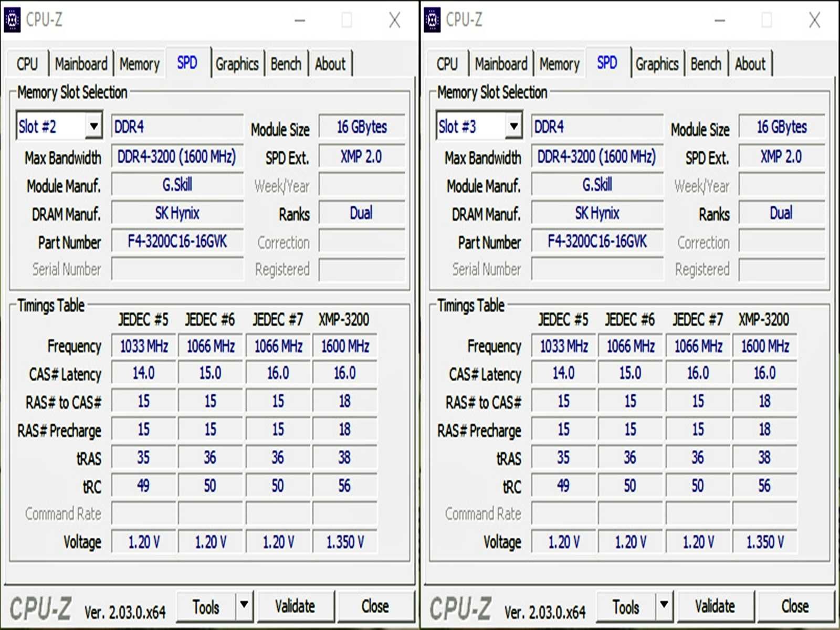Click the 16 GBytes module size in right window
Viewport: 840px width, 630px height.
782,127
